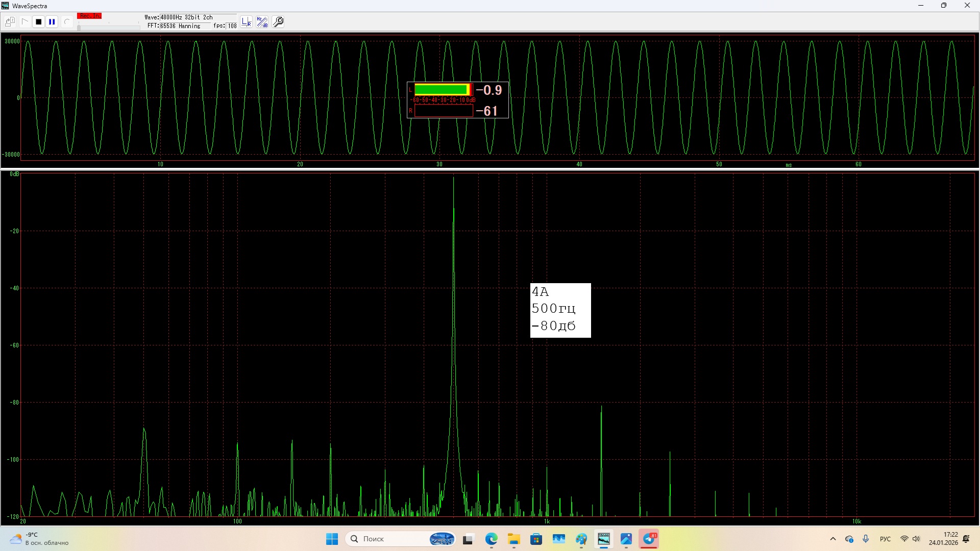
Task: Click the fps value box
Action: (x=232, y=26)
